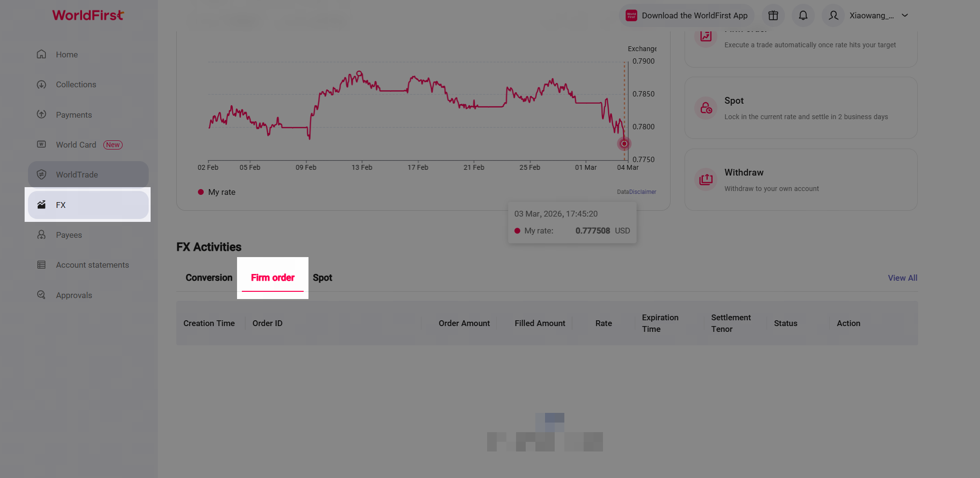980x478 pixels.
Task: Open the Withdraw action card
Action: (x=801, y=180)
